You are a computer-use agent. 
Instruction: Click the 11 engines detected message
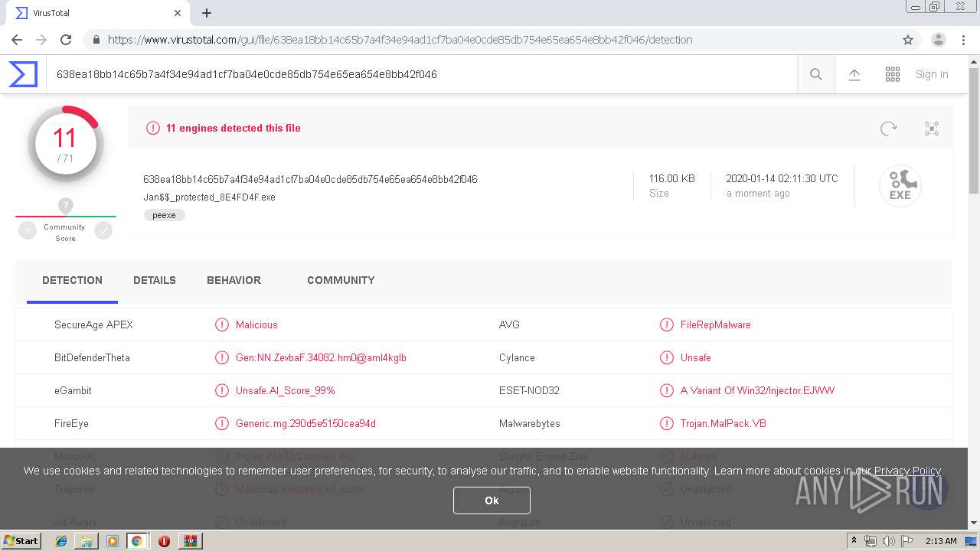point(234,128)
